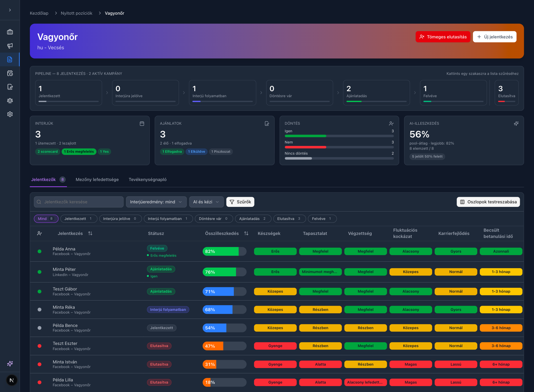The width and height of the screenshot is (534, 392).
Task: Open the N user avatar at the sidebar bottom
Action: 11,380
